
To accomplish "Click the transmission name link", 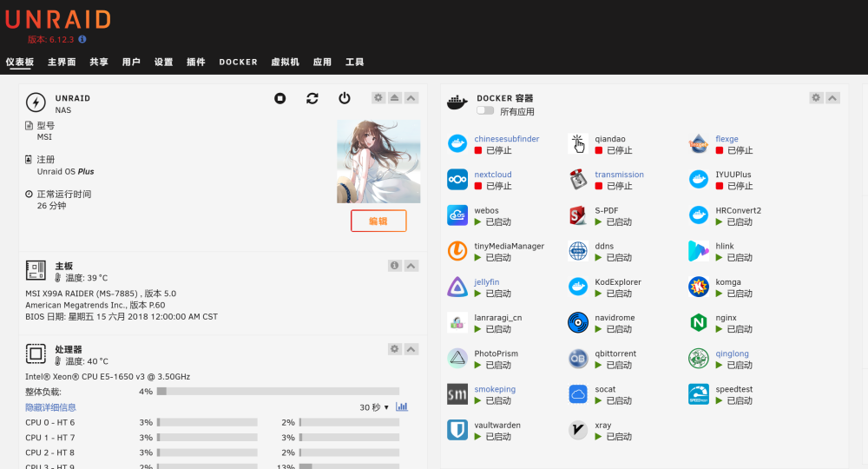I will 619,175.
